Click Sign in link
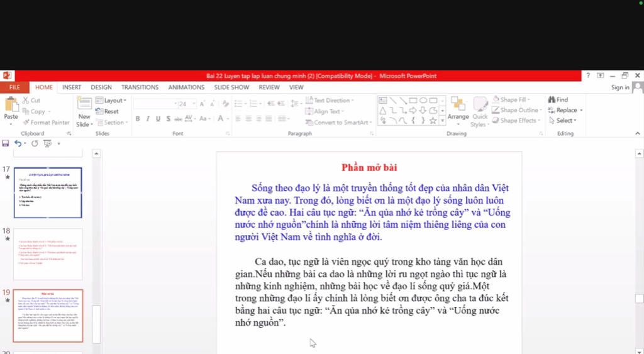This screenshot has height=354, width=644. click(619, 87)
